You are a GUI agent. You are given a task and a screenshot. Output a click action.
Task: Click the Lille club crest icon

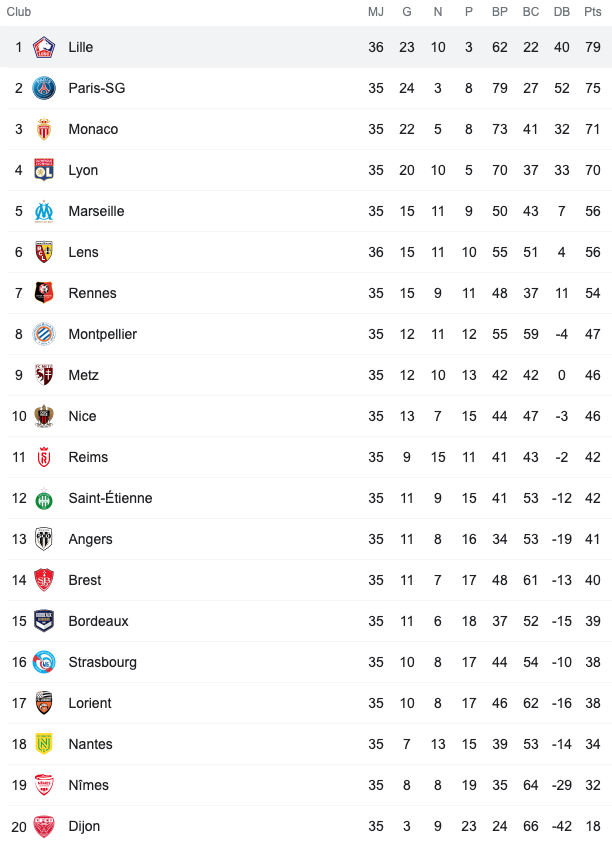pyautogui.click(x=44, y=47)
